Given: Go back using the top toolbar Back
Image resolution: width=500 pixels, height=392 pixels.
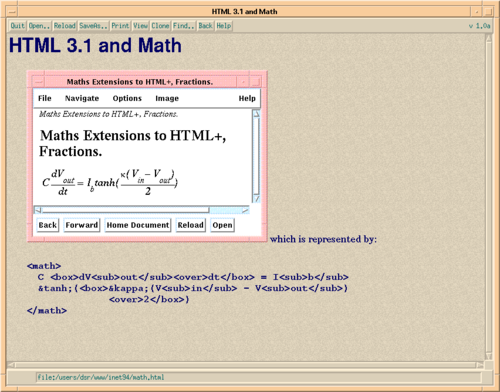Looking at the screenshot, I should [x=205, y=26].
